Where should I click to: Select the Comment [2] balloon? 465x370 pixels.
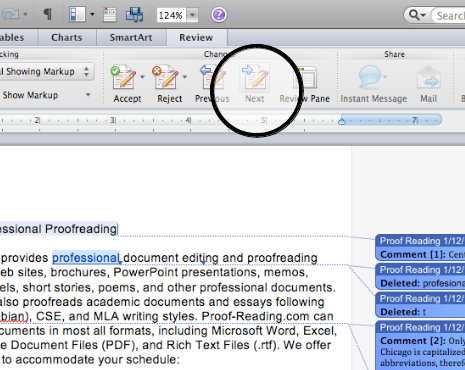[x=420, y=345]
